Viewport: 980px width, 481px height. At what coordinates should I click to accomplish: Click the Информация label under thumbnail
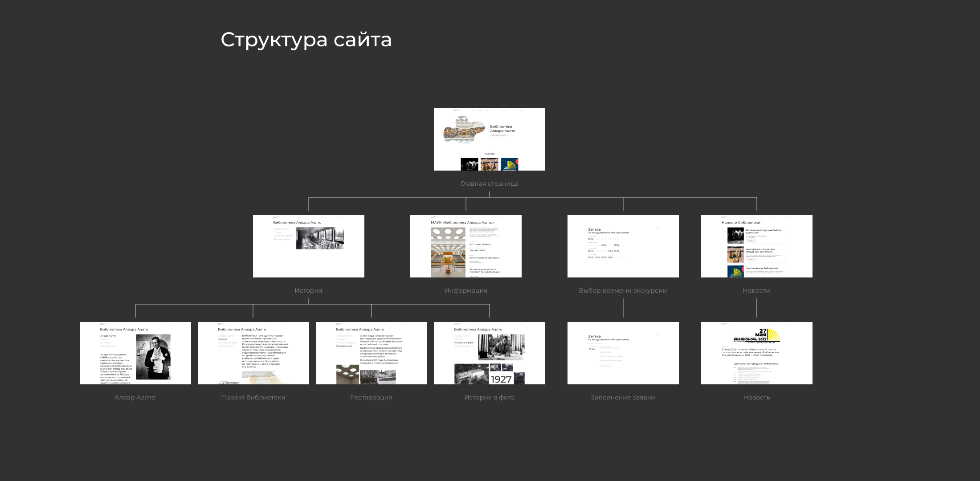(x=465, y=290)
